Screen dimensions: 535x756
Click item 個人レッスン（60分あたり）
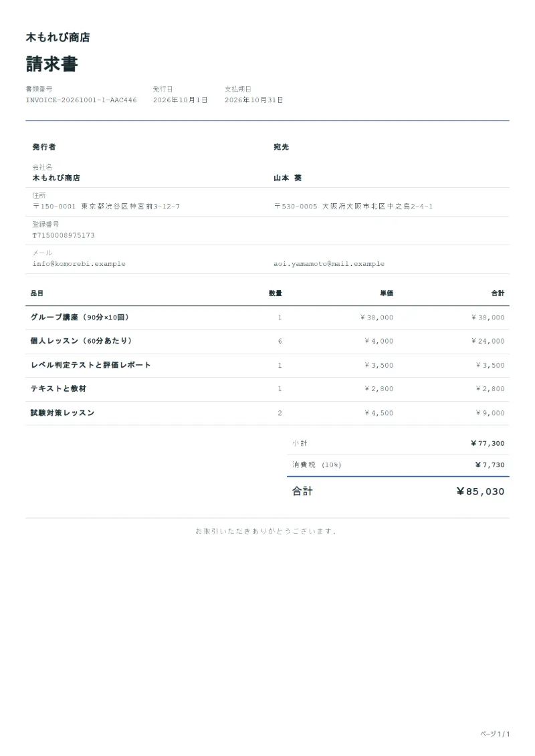(x=81, y=341)
